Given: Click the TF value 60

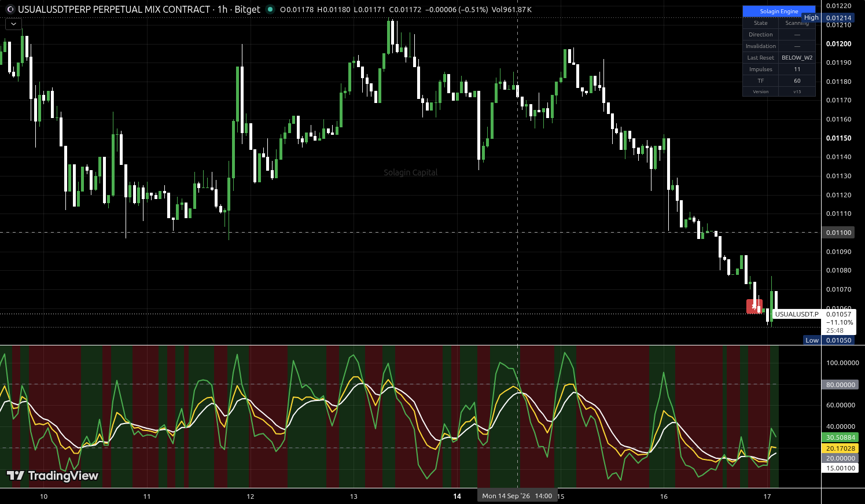Looking at the screenshot, I should 797,81.
